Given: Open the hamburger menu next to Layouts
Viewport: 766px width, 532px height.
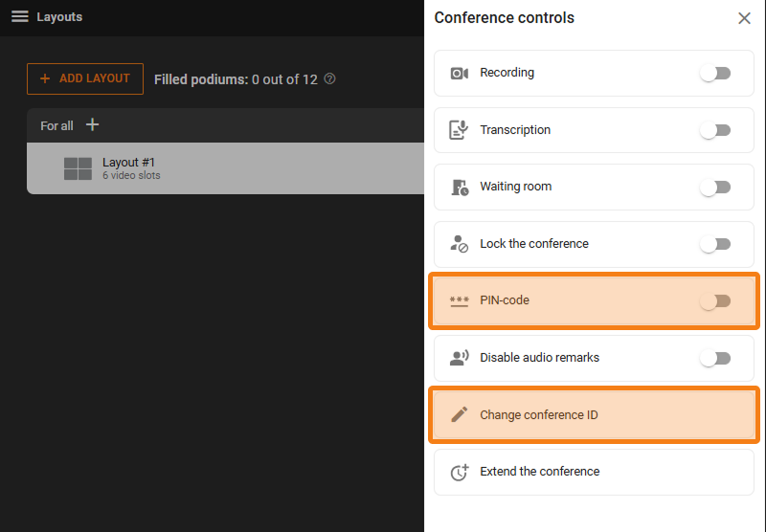Looking at the screenshot, I should click(x=19, y=17).
